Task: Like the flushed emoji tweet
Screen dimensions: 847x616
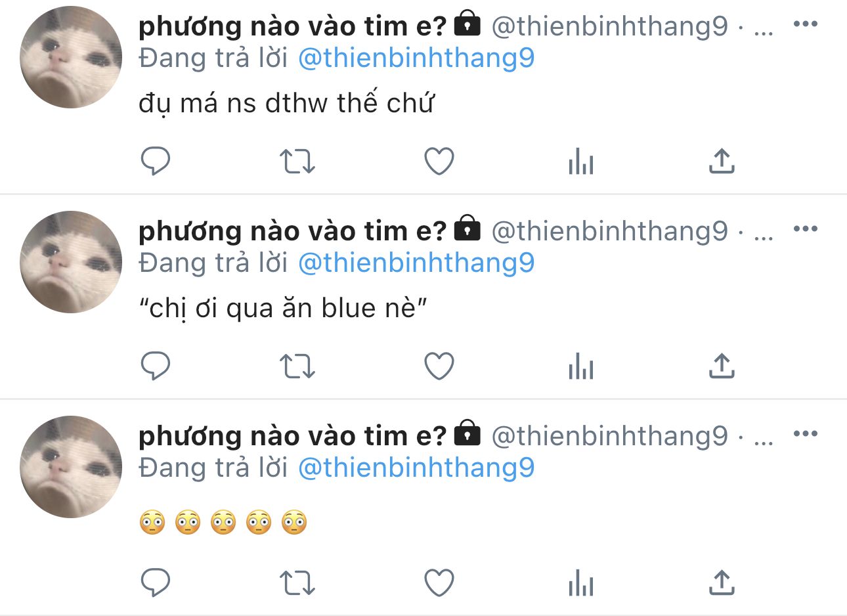Action: click(439, 583)
